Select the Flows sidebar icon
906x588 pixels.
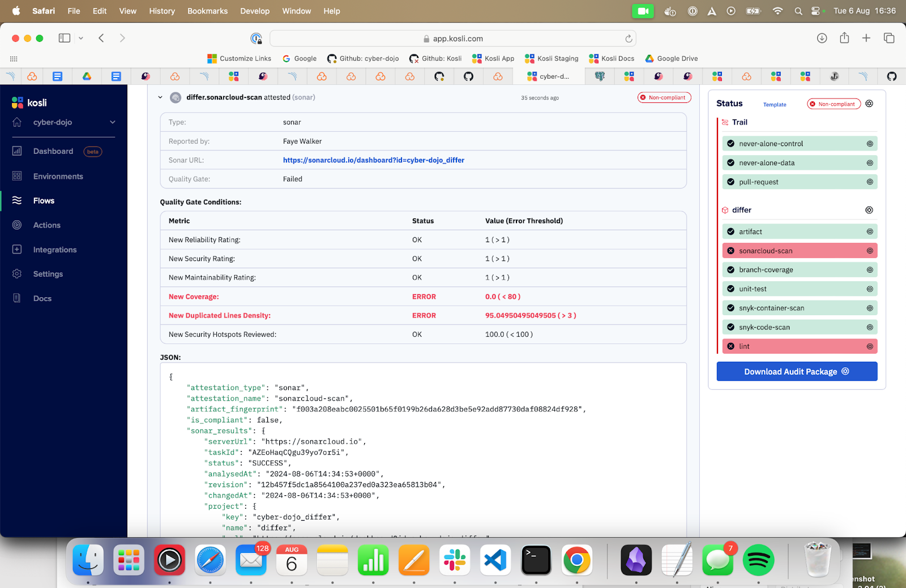(x=17, y=200)
